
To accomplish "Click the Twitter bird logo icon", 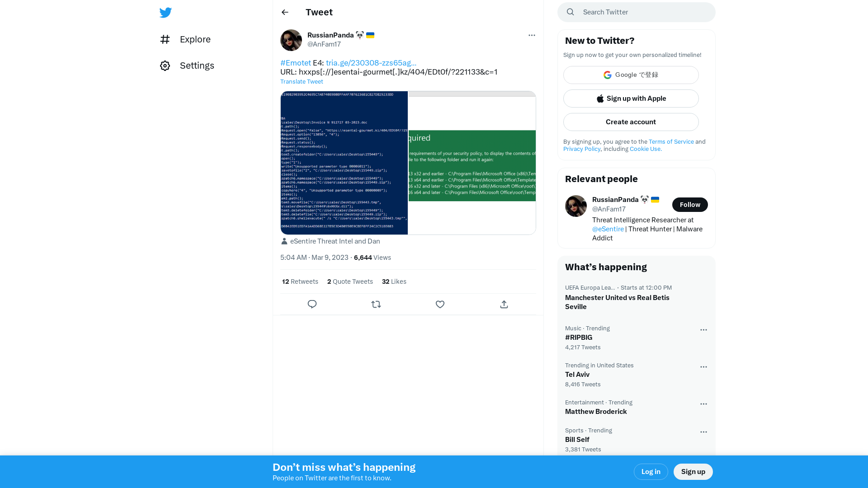I will point(166,13).
